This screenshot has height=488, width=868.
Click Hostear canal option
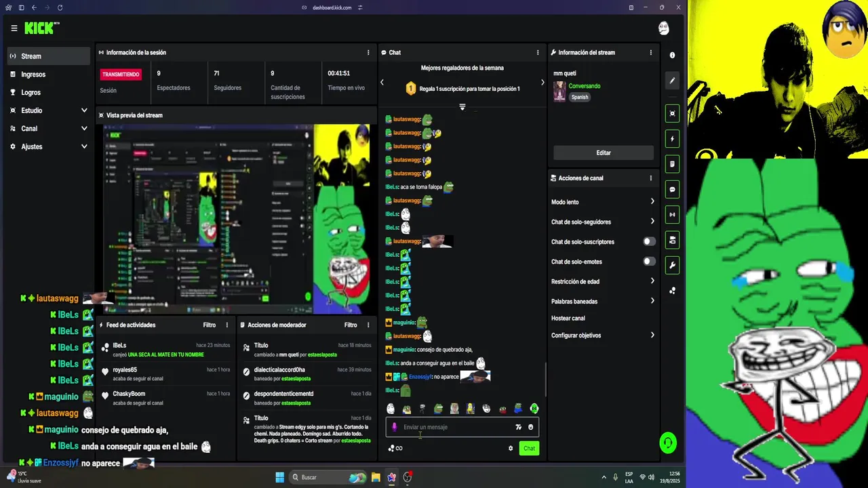(568, 318)
